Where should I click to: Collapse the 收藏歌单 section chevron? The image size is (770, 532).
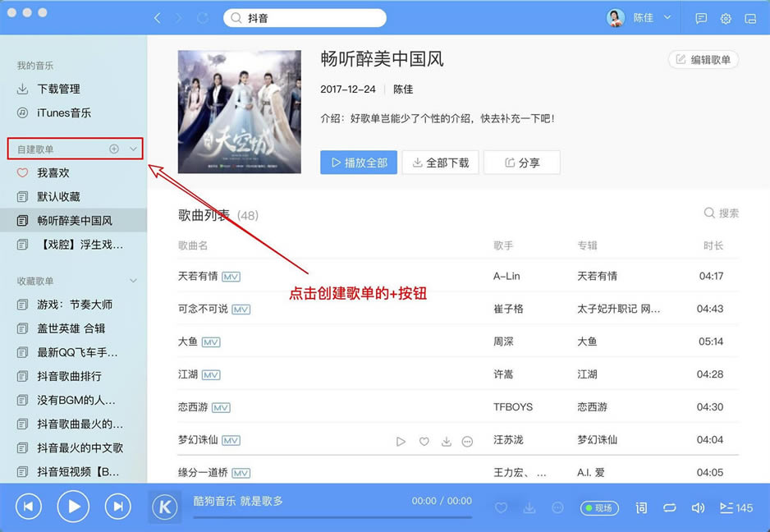tap(134, 282)
